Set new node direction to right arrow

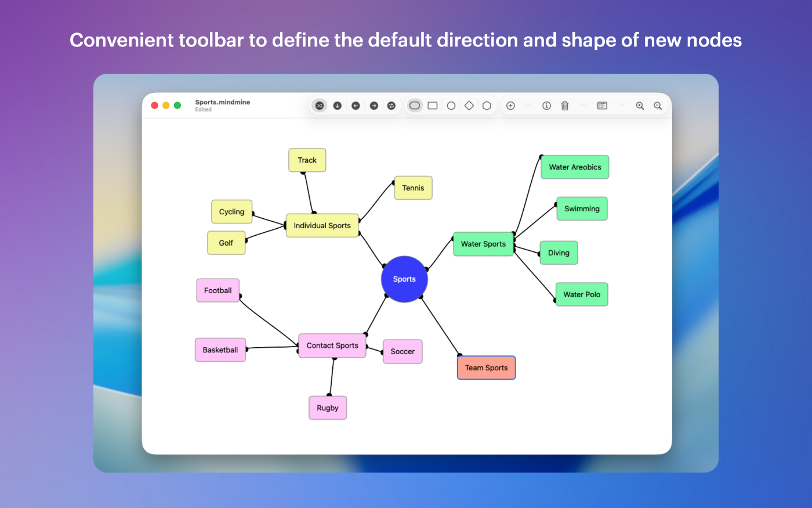pyautogui.click(x=374, y=106)
